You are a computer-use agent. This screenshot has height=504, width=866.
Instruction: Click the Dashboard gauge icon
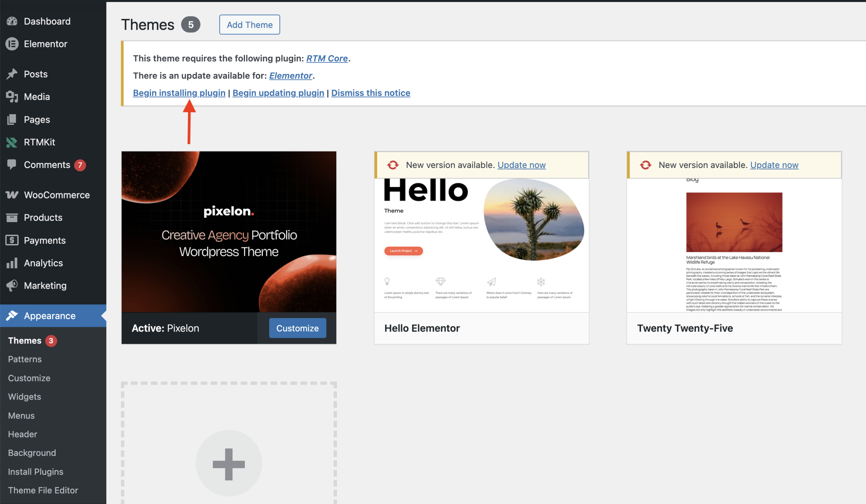[x=12, y=21]
